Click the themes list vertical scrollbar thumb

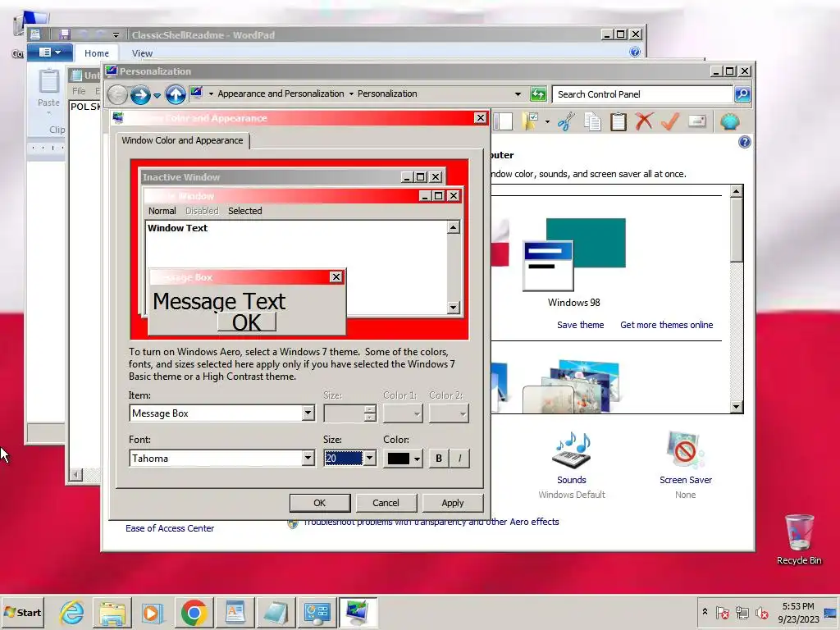(x=737, y=230)
